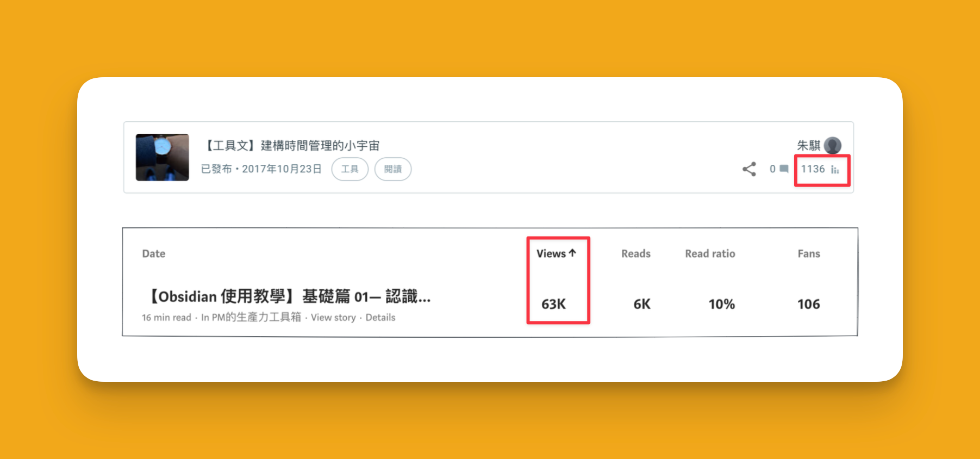Click the 63K views value

[x=553, y=304]
